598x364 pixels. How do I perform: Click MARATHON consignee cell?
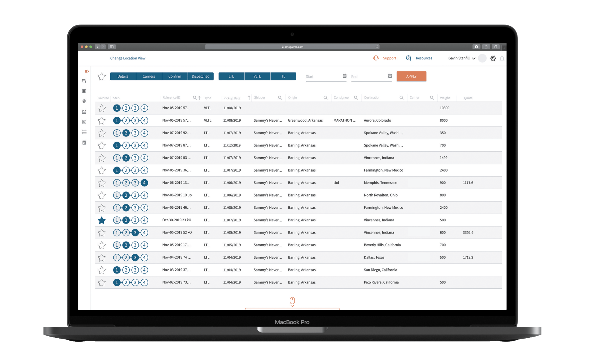point(345,120)
